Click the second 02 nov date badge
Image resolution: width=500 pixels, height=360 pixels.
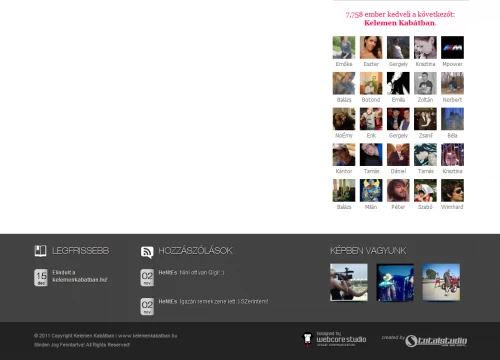[x=147, y=307]
